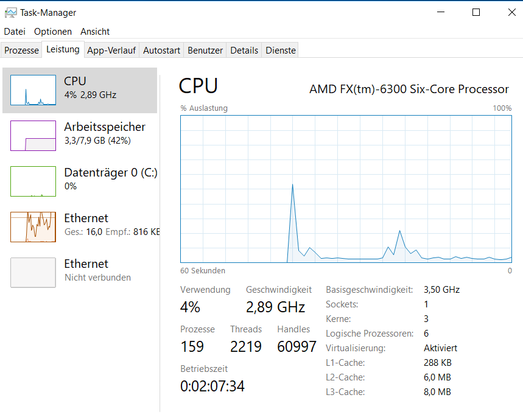
Task: Click the Task-Manager title bar icon
Action: 10,12
